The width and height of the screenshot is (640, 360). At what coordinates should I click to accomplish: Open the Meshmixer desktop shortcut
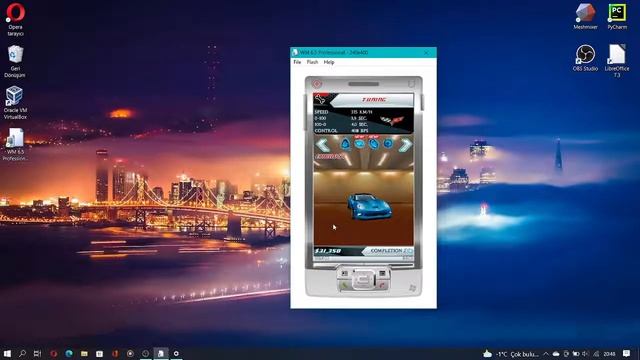point(585,16)
